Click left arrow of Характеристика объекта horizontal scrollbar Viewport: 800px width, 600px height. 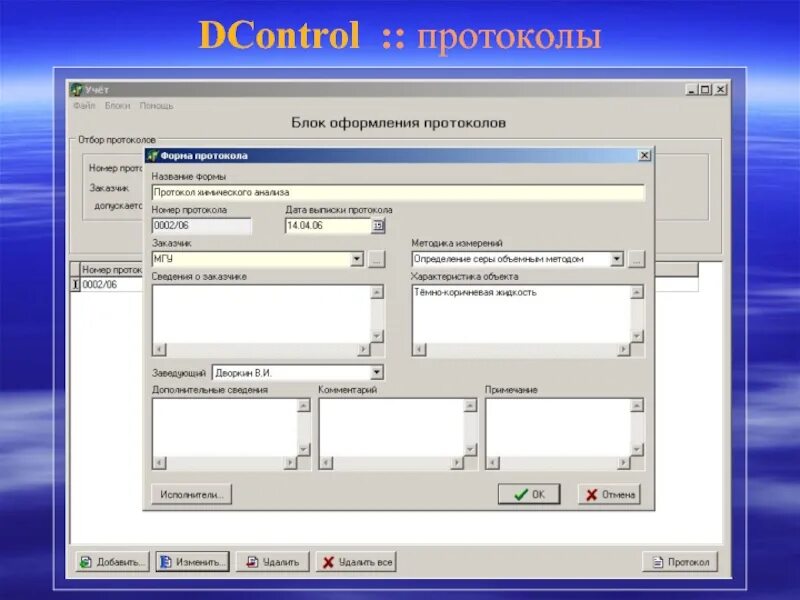click(419, 349)
